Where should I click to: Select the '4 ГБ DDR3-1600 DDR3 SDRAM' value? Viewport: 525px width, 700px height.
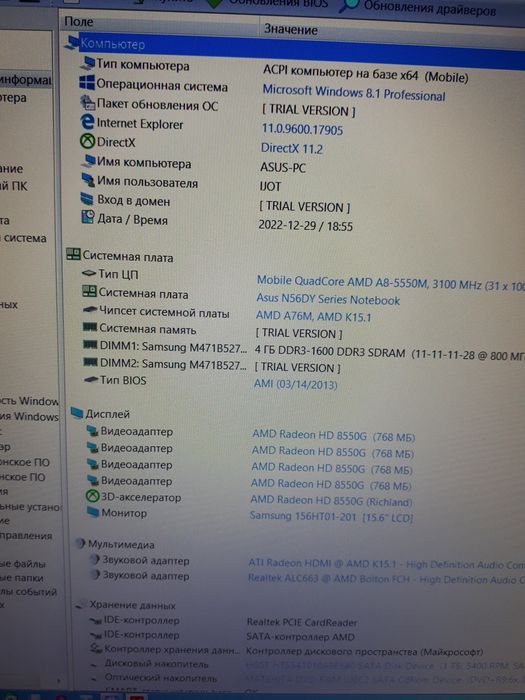tap(329, 352)
